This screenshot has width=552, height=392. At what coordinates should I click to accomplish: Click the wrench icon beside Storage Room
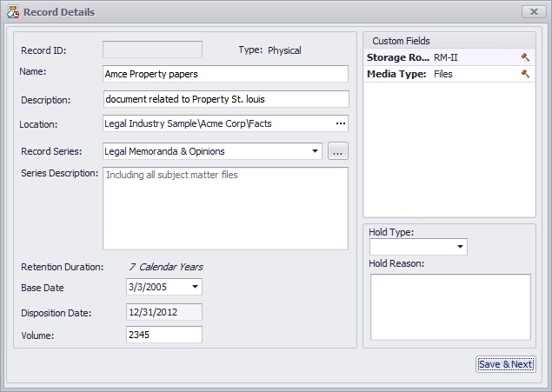525,57
